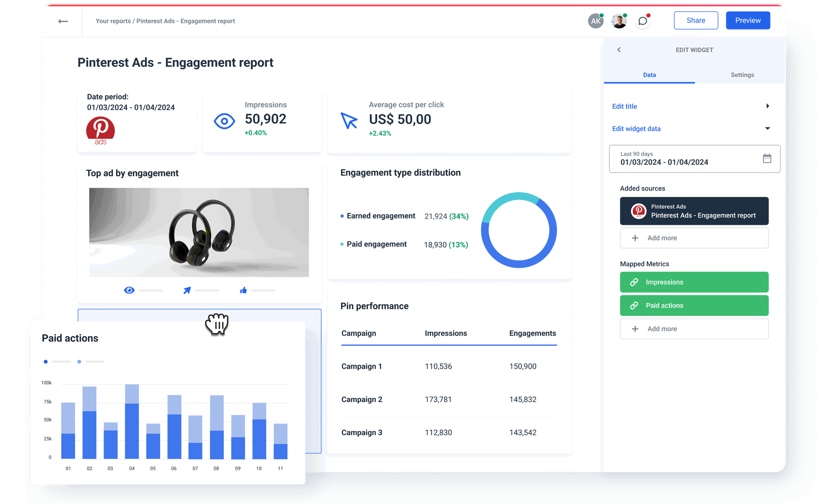
Task: Click the Add more button under Added sources
Action: click(694, 238)
